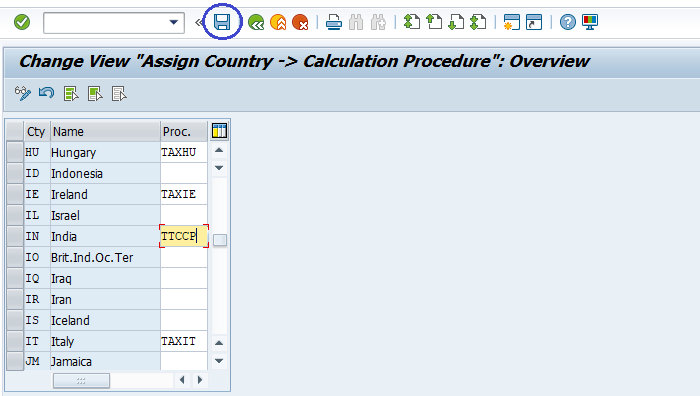
Task: Click the Cty column header
Action: coord(36,132)
